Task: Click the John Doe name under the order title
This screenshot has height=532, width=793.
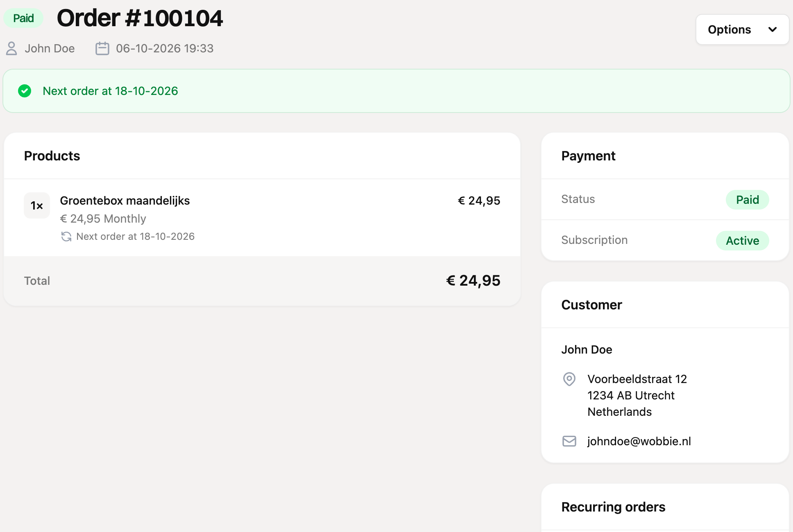Action: (x=50, y=48)
